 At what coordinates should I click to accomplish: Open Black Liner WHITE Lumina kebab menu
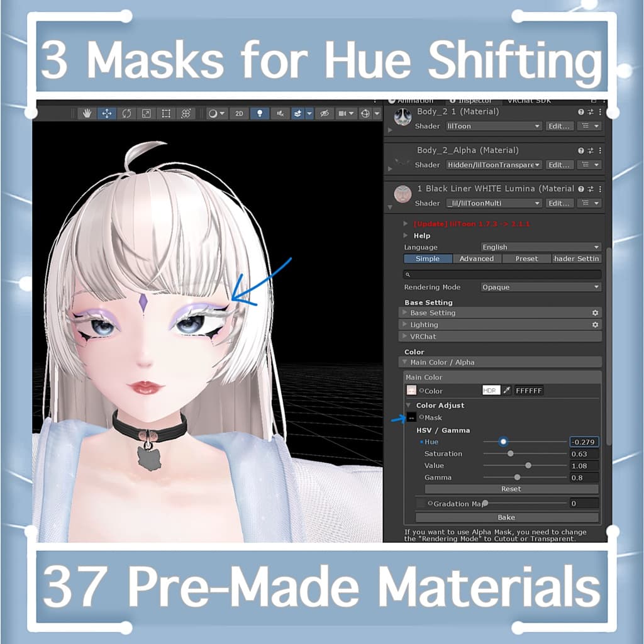coord(600,189)
